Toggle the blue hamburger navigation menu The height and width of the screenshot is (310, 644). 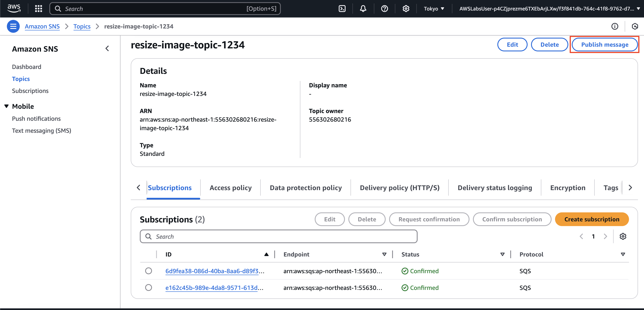13,26
